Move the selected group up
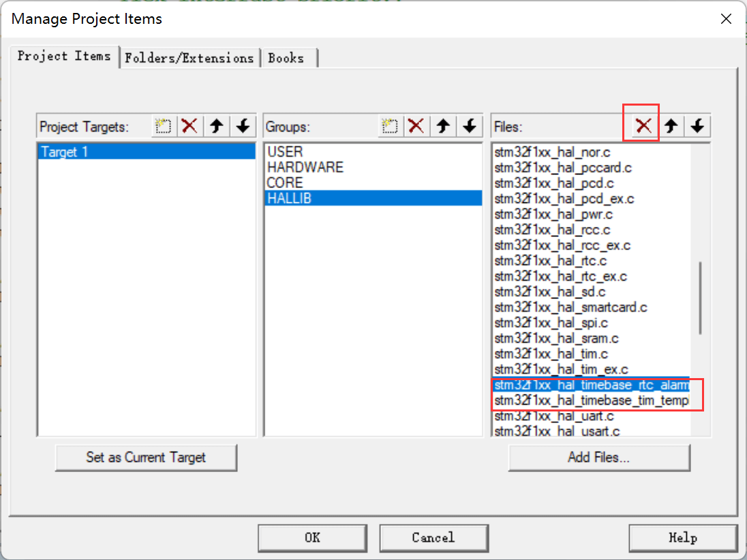747x560 pixels. coord(443,126)
